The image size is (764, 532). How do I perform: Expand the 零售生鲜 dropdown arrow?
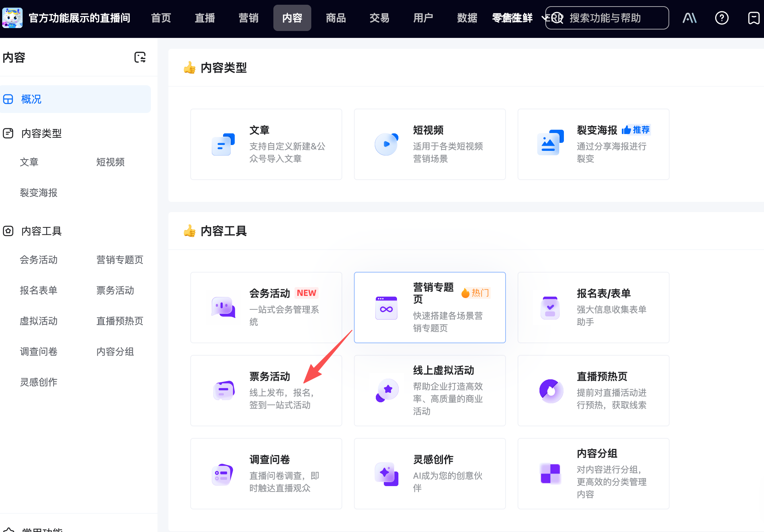coord(544,17)
